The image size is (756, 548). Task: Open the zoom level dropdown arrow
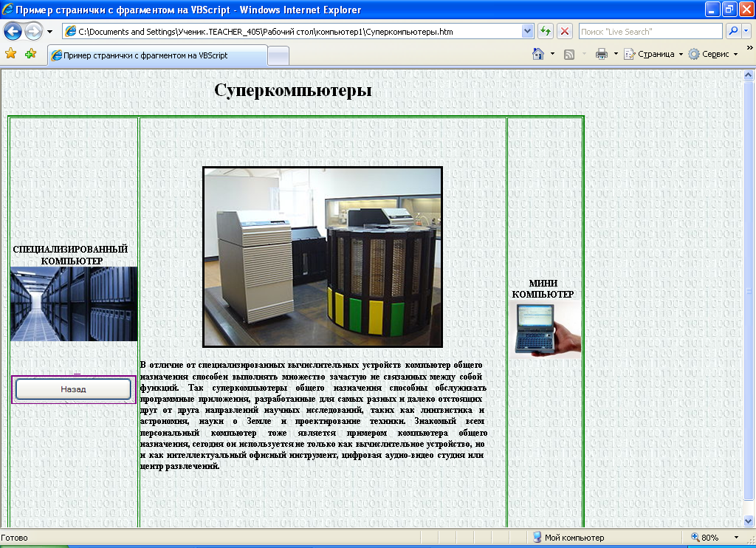point(735,538)
